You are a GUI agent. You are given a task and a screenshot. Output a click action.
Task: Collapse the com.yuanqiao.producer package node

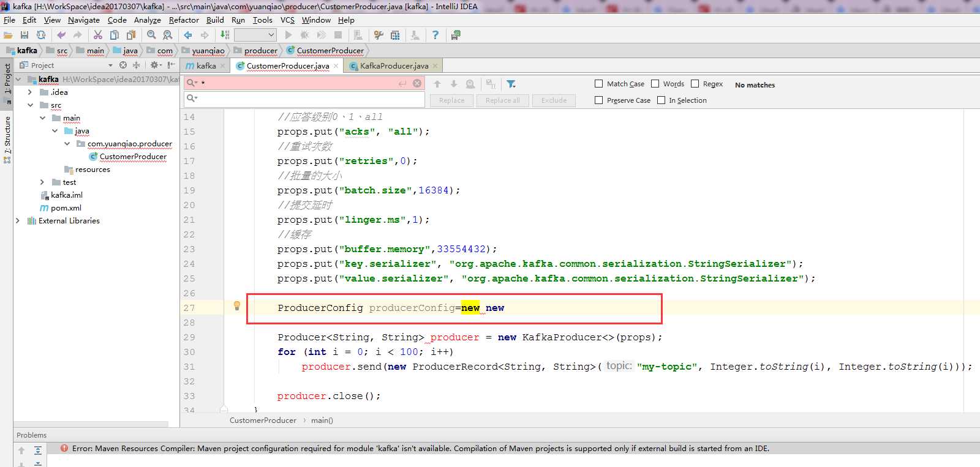67,144
